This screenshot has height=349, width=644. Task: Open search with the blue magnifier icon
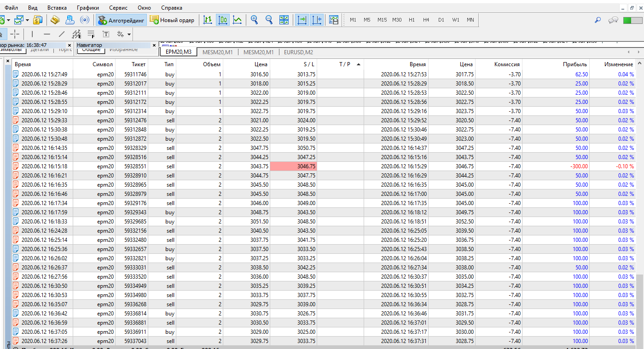(598, 20)
